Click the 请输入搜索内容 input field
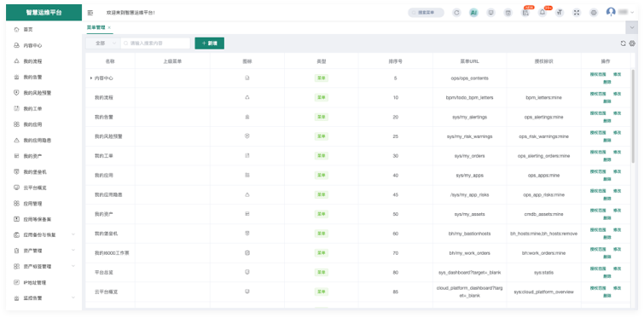 155,43
